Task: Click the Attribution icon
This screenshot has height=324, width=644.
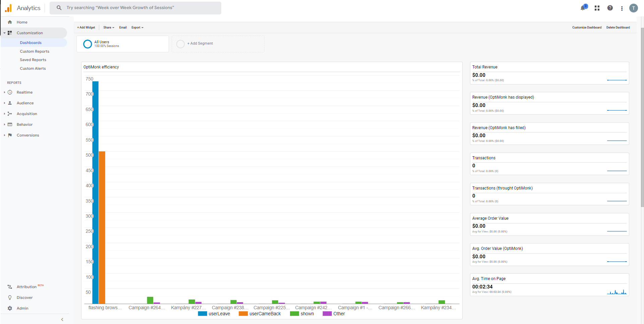Action: click(x=10, y=287)
